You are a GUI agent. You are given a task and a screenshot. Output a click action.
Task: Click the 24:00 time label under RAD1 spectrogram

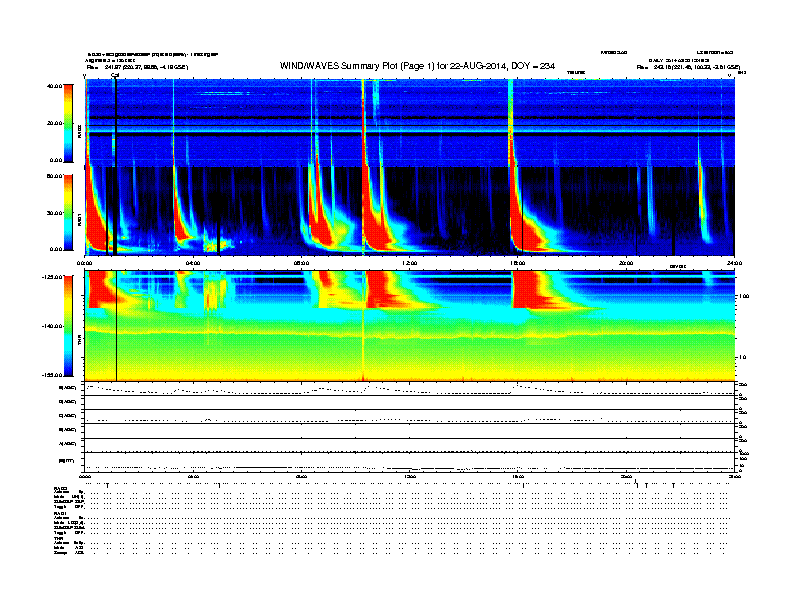[734, 263]
